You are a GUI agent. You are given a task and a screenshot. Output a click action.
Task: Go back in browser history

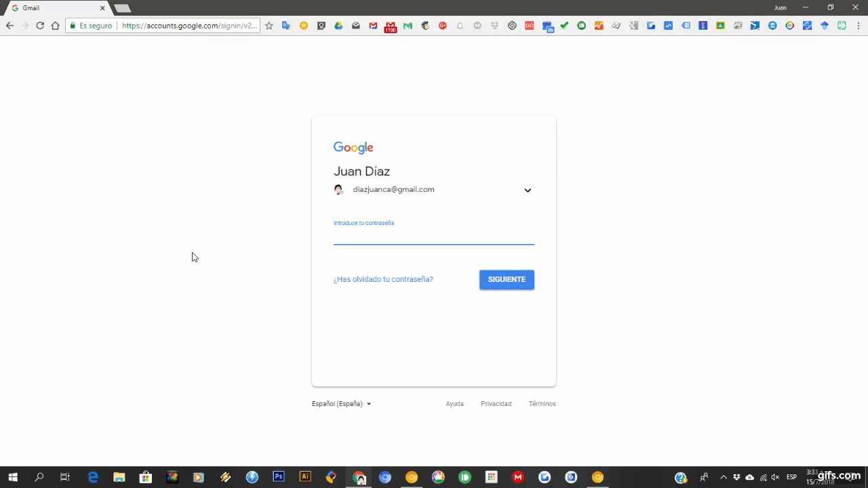[x=9, y=26]
